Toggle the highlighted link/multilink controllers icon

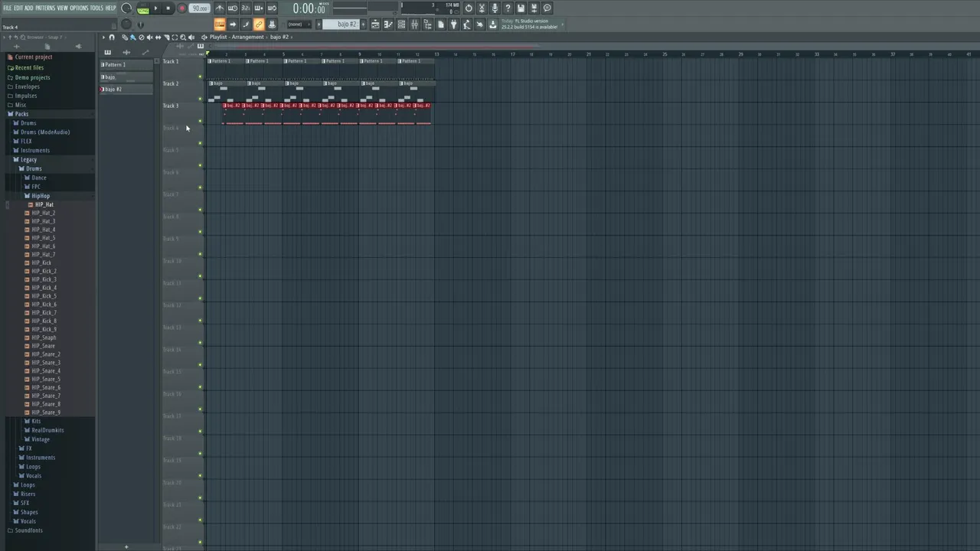(x=259, y=24)
